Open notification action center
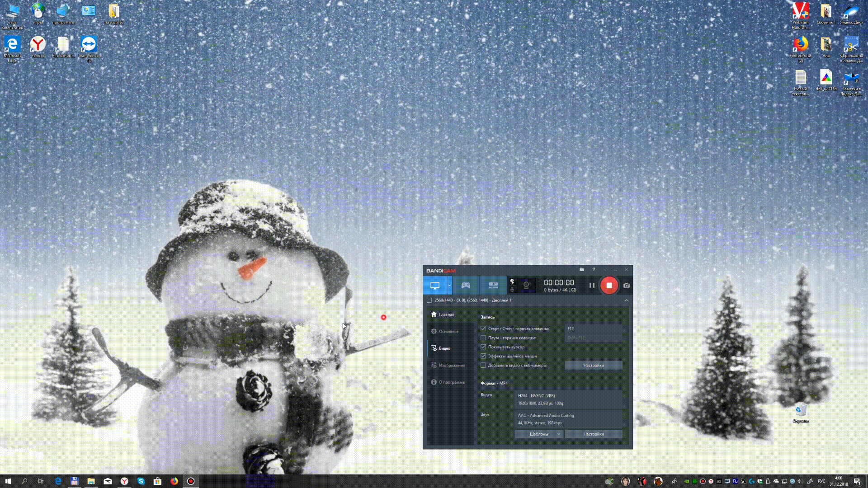868x488 pixels. [857, 481]
